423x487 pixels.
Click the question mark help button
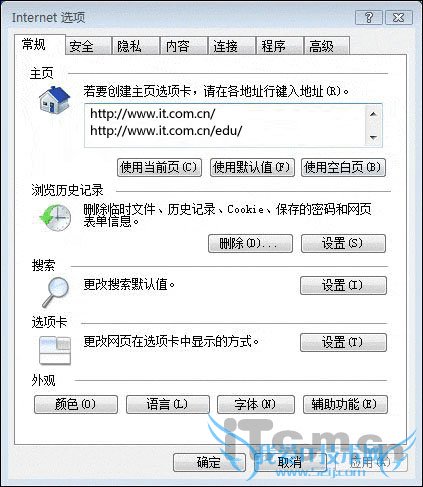(x=369, y=17)
